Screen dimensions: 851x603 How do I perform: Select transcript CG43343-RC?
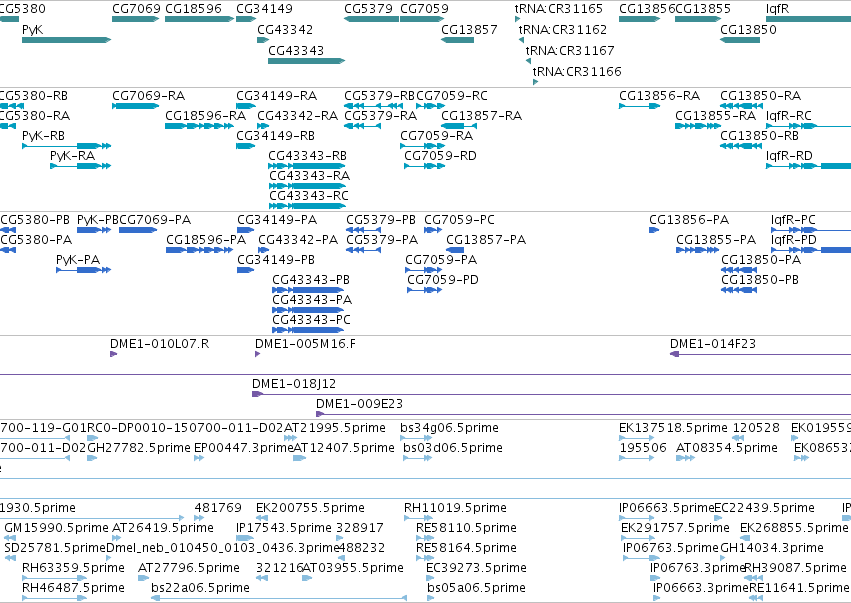click(307, 206)
